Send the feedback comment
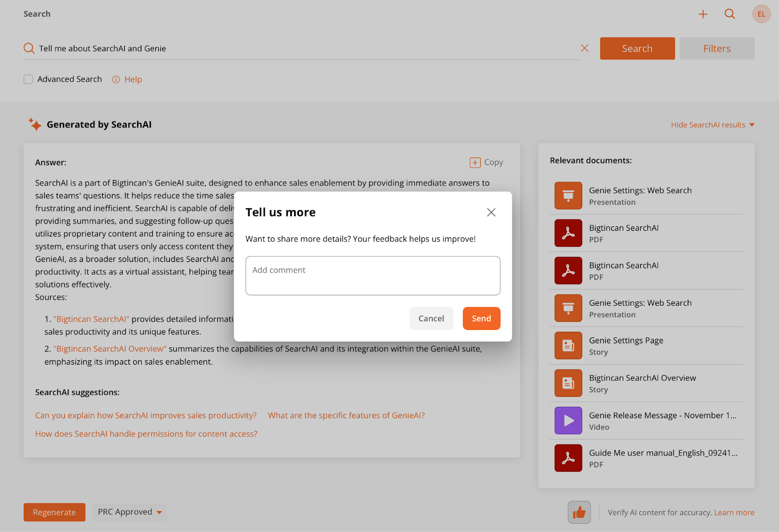Screen dimensions: 779x532 click(x=482, y=318)
